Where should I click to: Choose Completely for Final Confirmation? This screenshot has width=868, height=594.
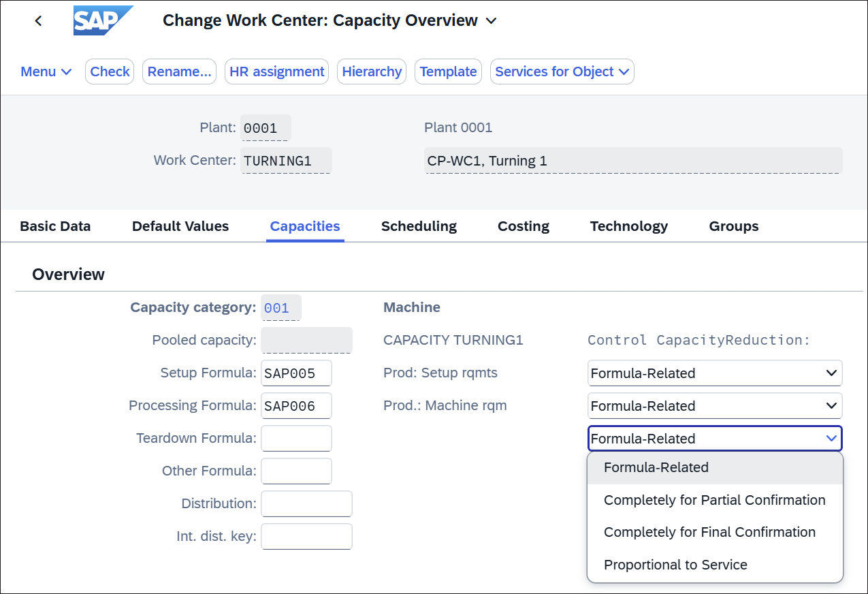pyautogui.click(x=715, y=533)
